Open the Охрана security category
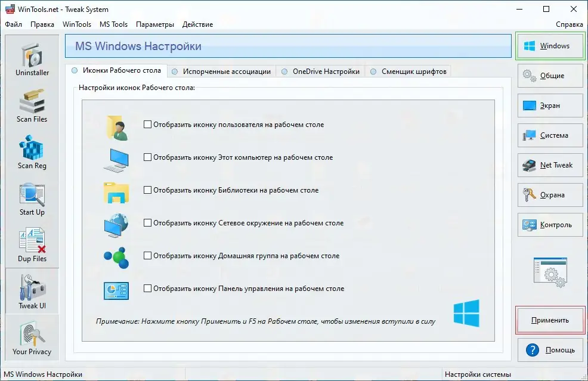Screen dimensions: 588x381 [550, 195]
